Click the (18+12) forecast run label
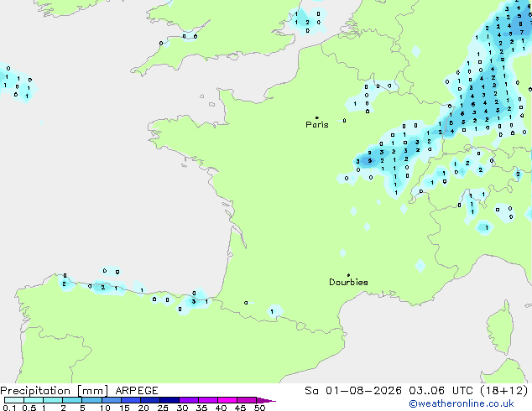This screenshot has width=532, height=411. tap(504, 391)
